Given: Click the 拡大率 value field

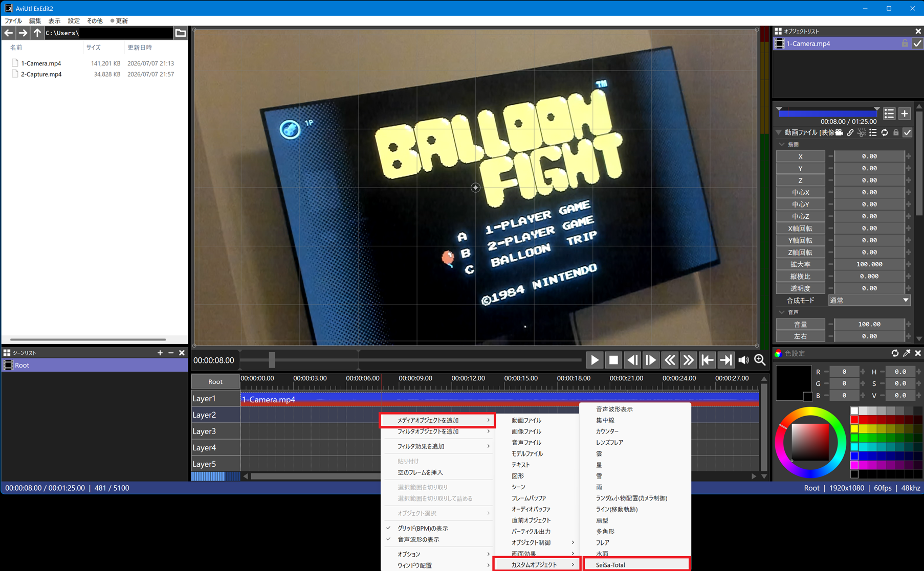Looking at the screenshot, I should tap(869, 264).
